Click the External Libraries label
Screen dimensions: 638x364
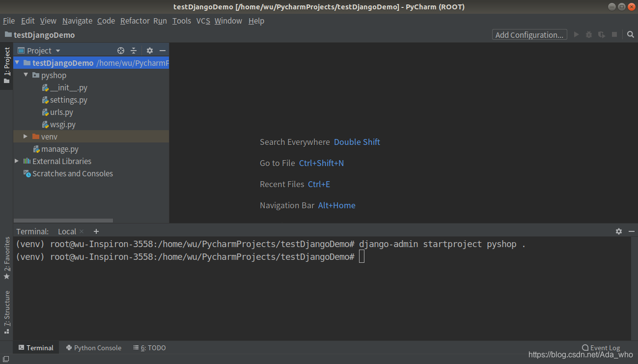pos(62,161)
